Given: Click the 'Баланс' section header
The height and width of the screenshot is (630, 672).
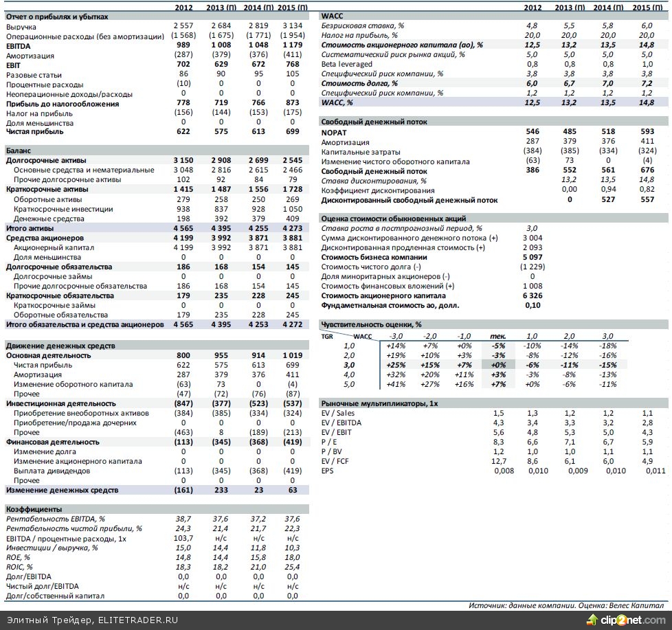Looking at the screenshot, I should [19, 150].
